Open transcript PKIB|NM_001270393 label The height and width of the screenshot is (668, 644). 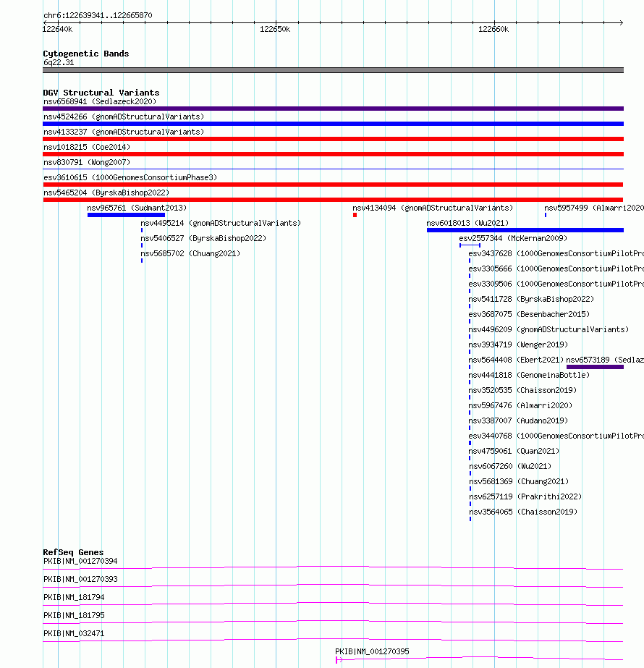click(x=80, y=580)
